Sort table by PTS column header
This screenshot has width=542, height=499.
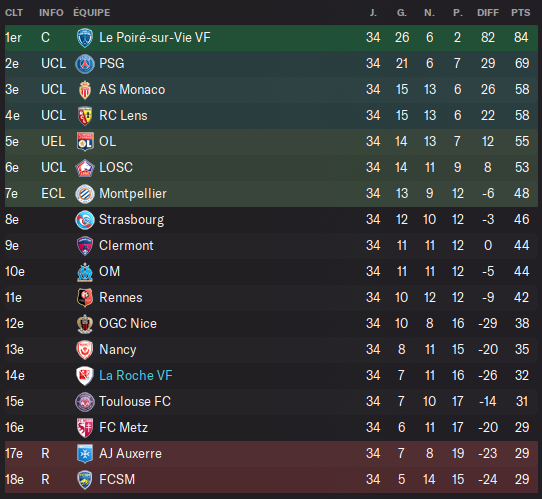click(x=521, y=13)
